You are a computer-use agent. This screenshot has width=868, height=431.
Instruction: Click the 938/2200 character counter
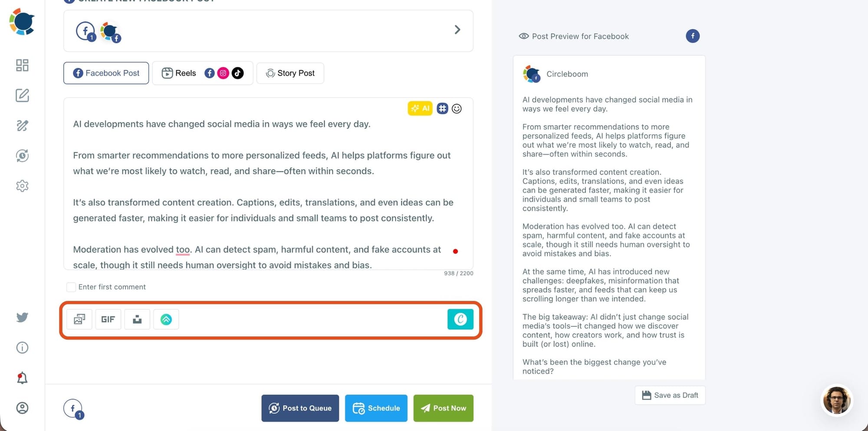(x=458, y=273)
